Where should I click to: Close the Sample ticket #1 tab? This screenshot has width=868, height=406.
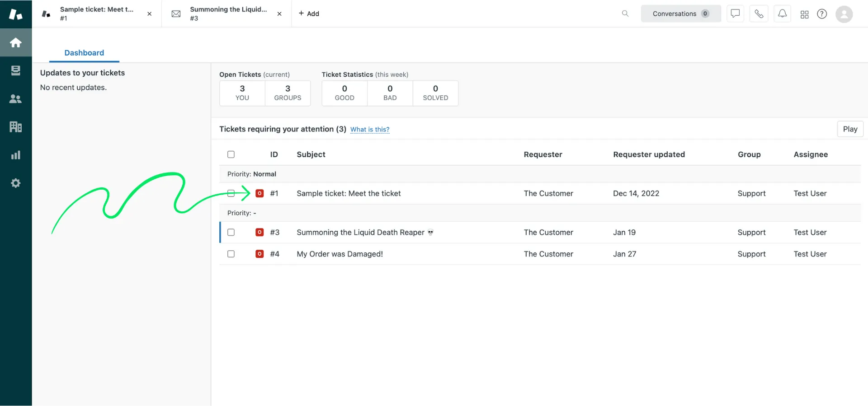point(149,14)
